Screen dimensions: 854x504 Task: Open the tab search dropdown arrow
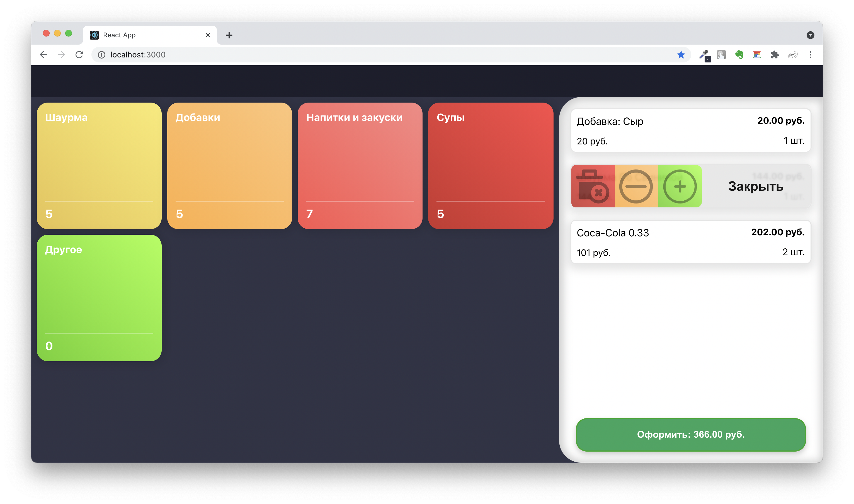(x=811, y=35)
